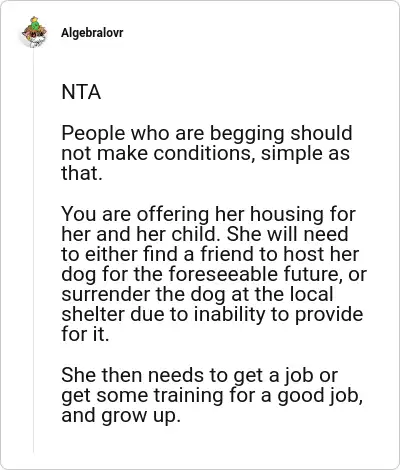Click the 'shelter due to inability' line
Viewport: 400px width, 470px height.
[x=212, y=314]
